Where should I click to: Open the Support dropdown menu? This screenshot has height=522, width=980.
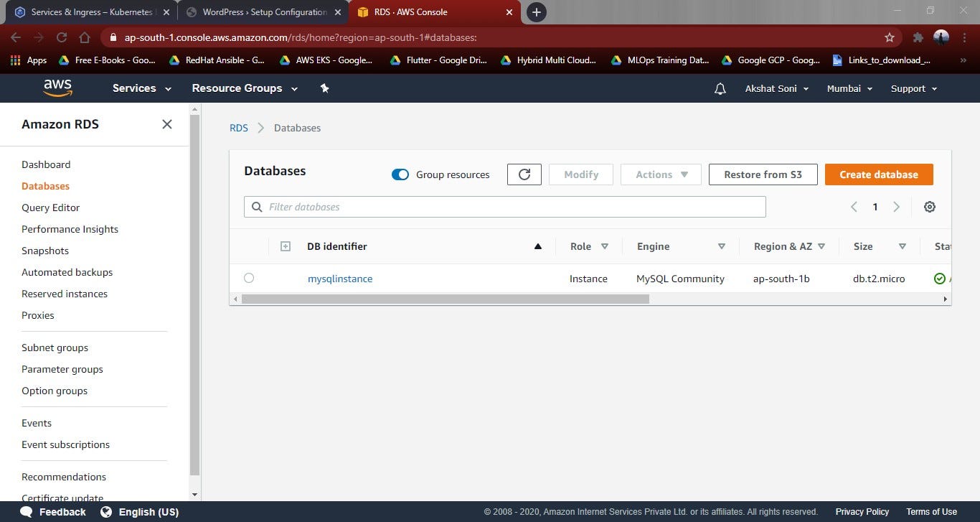point(914,88)
